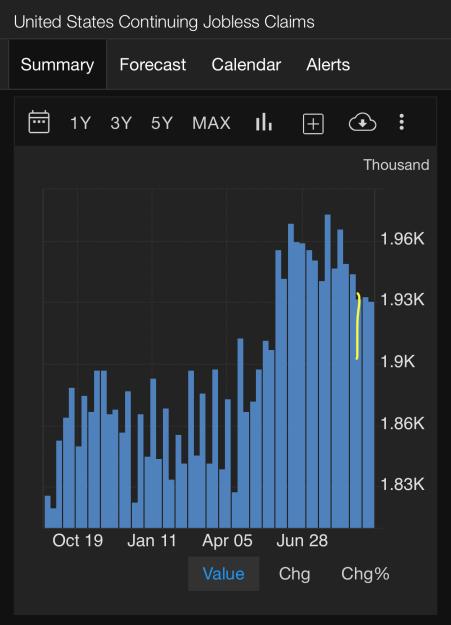
Task: Select the 1Y time range
Action: click(80, 123)
